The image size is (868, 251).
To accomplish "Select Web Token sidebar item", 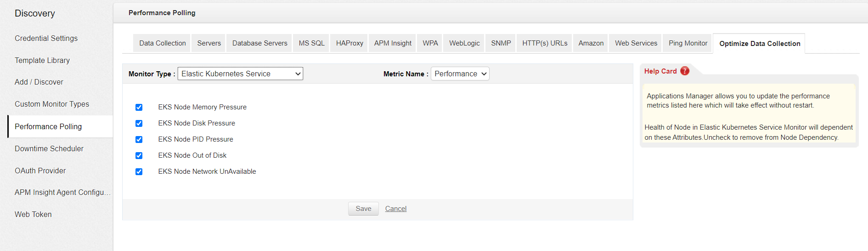I will [33, 214].
